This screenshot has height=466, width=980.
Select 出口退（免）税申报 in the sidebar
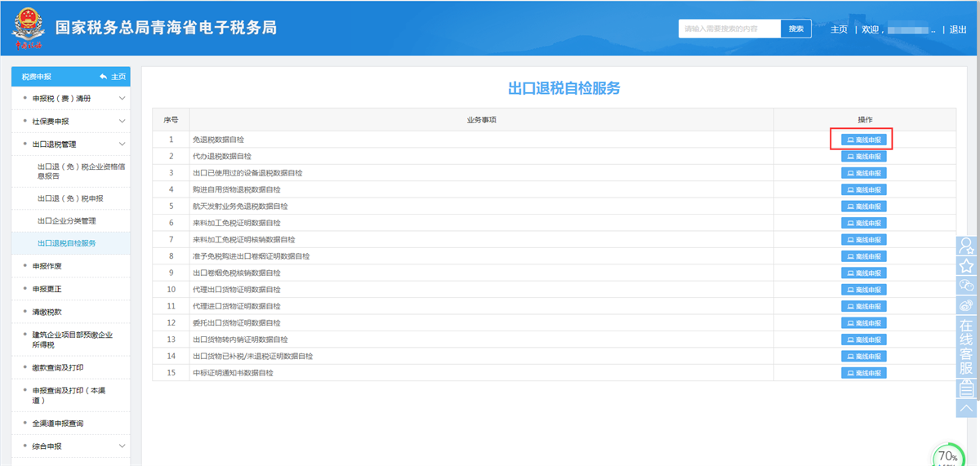[70, 198]
